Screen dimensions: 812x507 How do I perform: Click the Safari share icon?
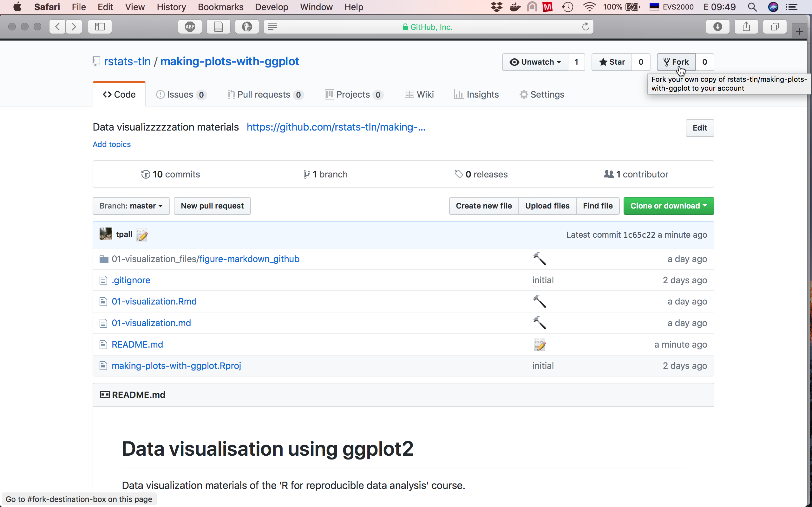coord(746,27)
